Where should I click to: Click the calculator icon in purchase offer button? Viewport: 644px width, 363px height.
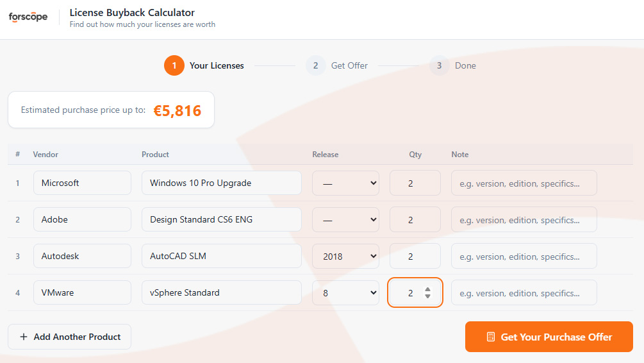click(490, 337)
